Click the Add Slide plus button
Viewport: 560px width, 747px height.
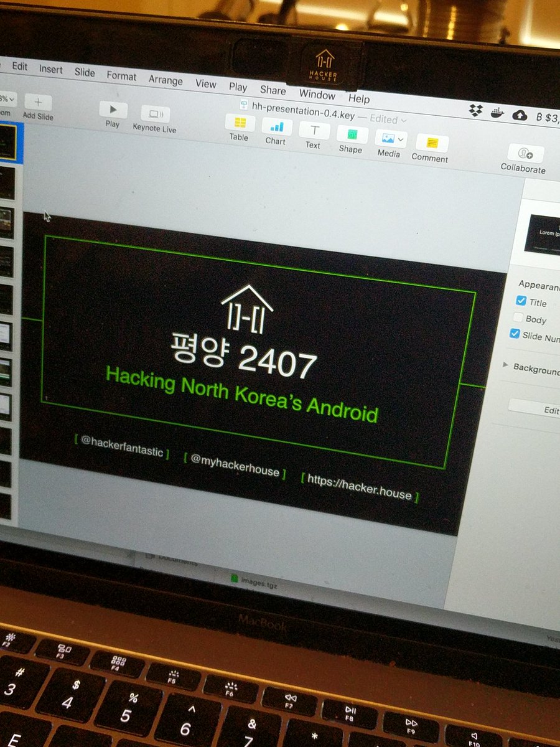point(38,102)
